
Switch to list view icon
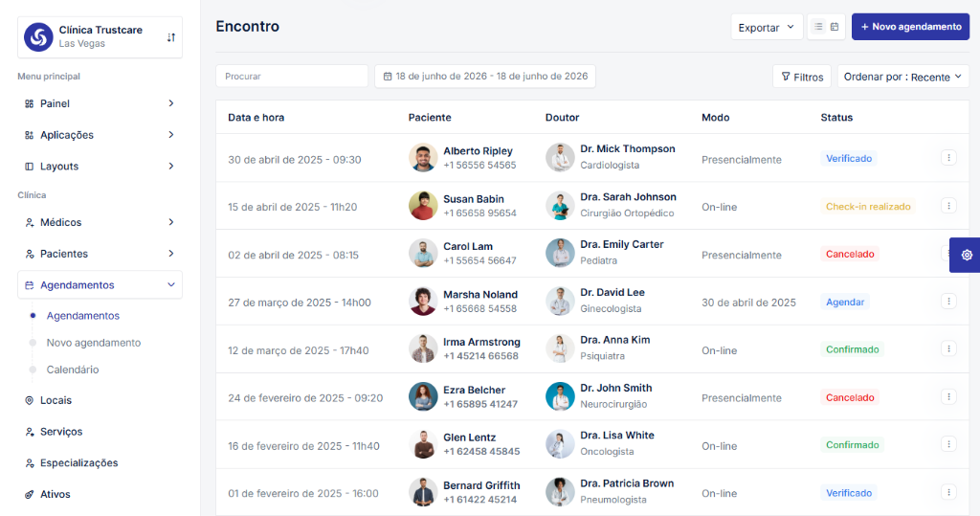(x=817, y=27)
